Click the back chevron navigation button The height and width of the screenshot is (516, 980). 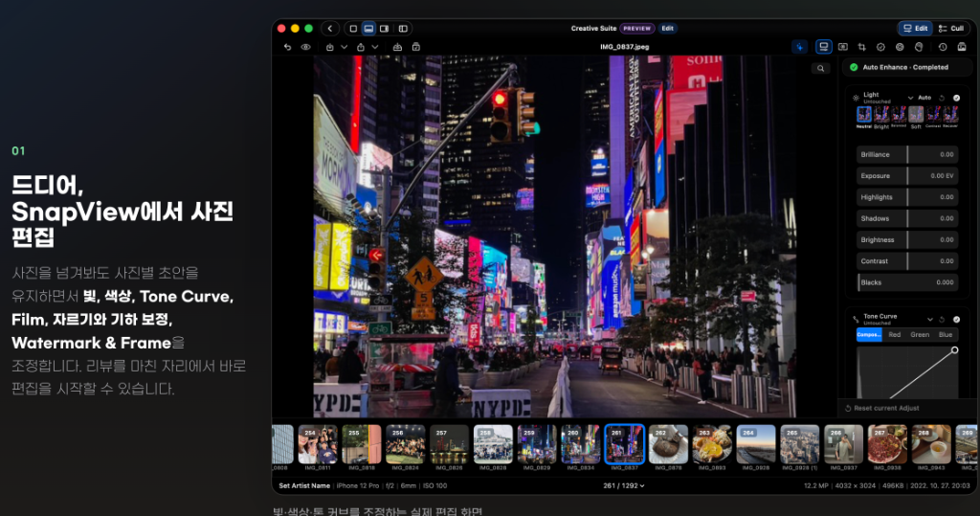pos(330,28)
